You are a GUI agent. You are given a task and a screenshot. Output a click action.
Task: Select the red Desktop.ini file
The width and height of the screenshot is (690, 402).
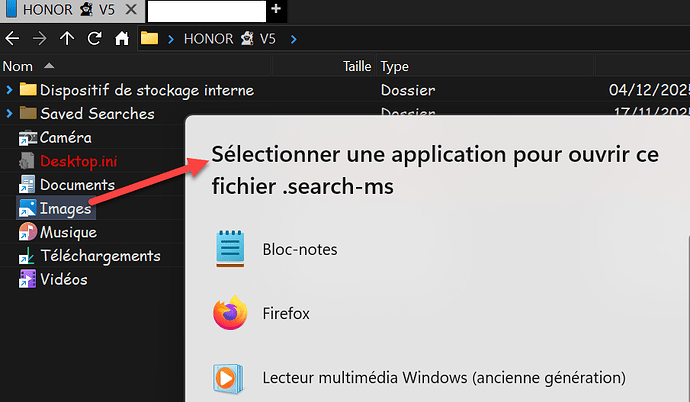tap(77, 161)
